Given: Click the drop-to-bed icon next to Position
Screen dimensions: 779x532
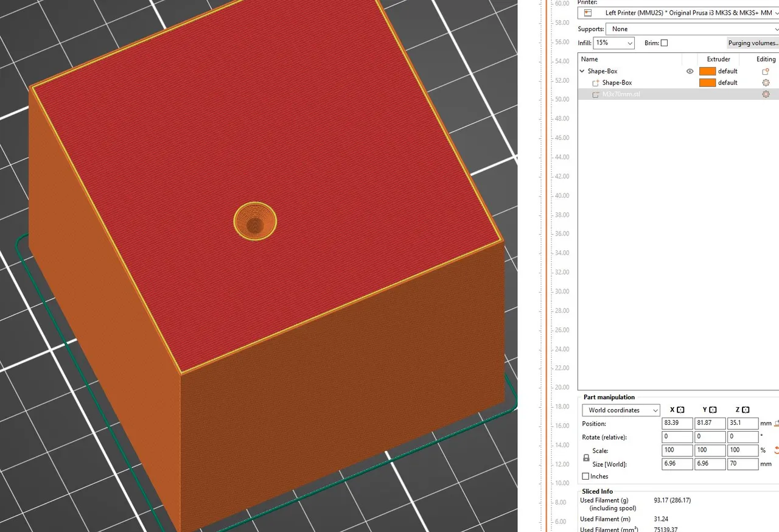Looking at the screenshot, I should point(775,423).
